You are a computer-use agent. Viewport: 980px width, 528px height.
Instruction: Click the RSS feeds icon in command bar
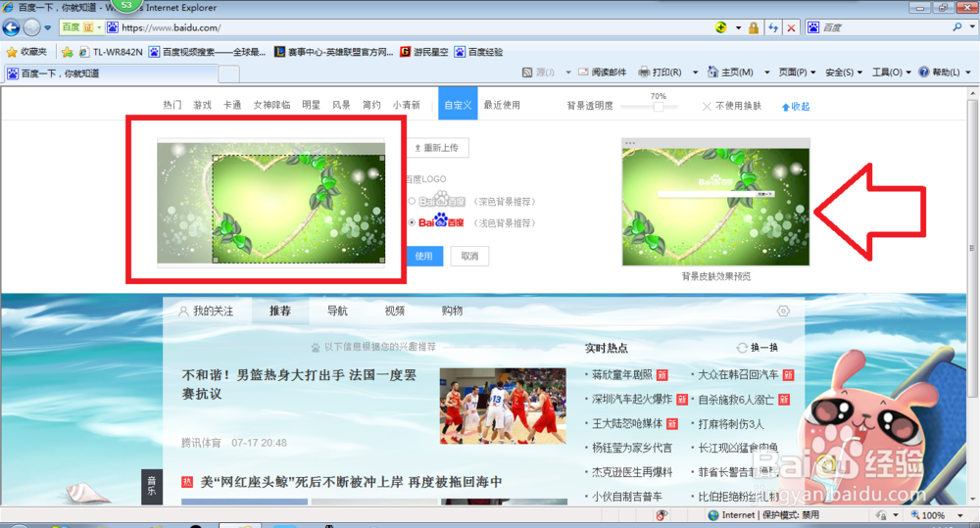coord(527,72)
